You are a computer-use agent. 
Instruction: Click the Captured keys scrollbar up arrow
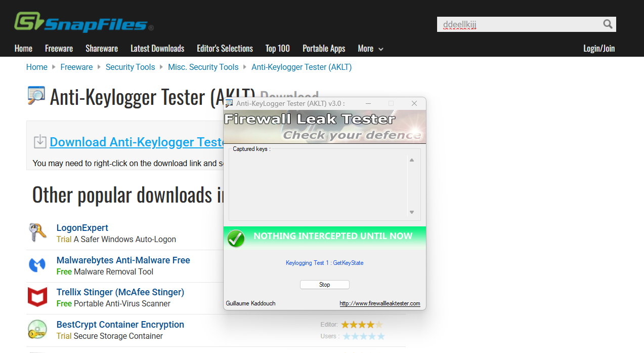412,160
